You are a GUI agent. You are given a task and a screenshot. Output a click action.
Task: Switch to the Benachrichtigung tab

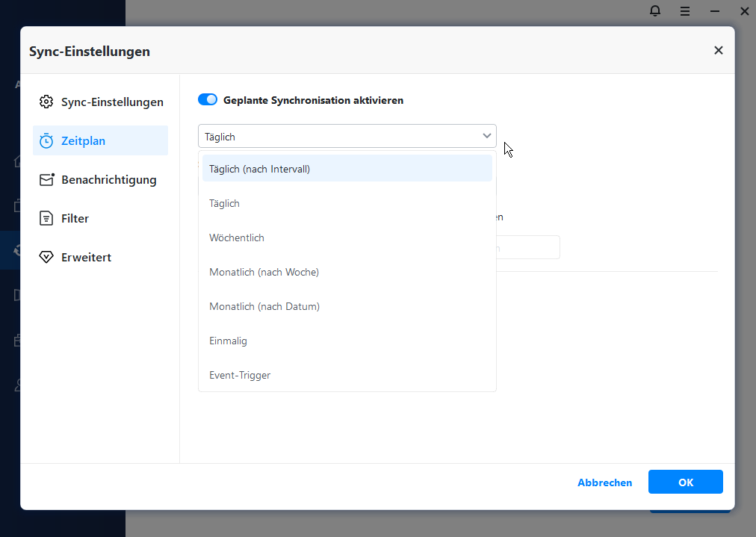pos(108,179)
